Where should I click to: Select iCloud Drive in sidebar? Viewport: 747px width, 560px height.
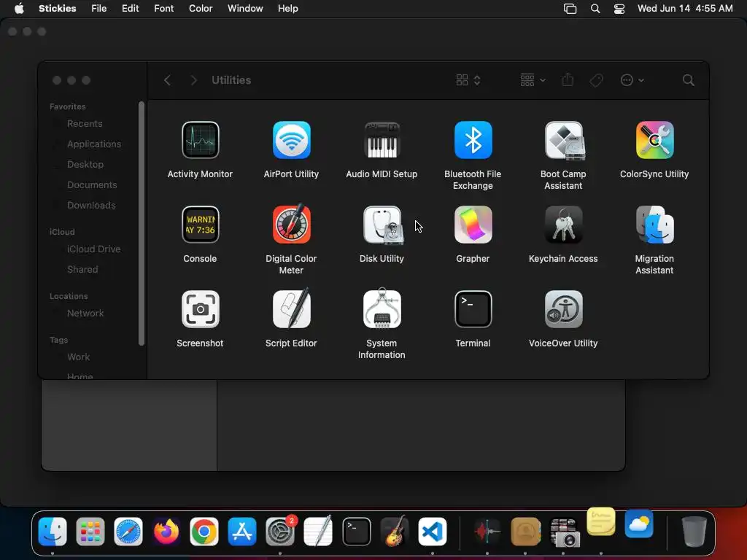point(93,249)
